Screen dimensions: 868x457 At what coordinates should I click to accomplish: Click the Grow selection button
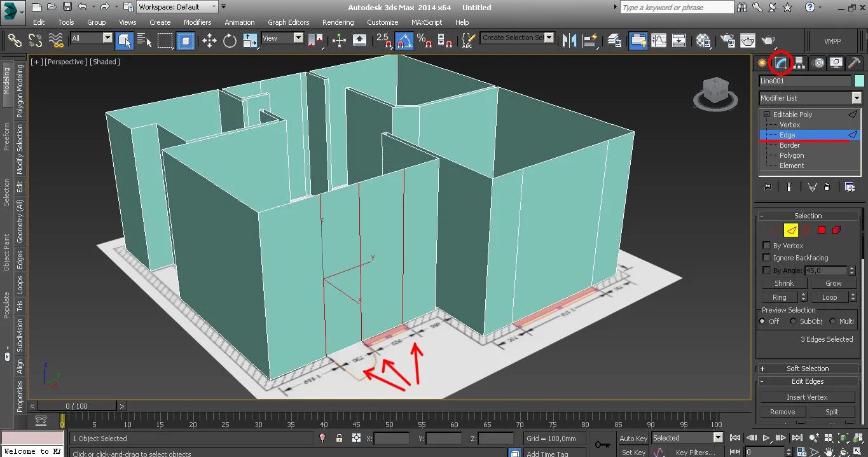pyautogui.click(x=833, y=283)
